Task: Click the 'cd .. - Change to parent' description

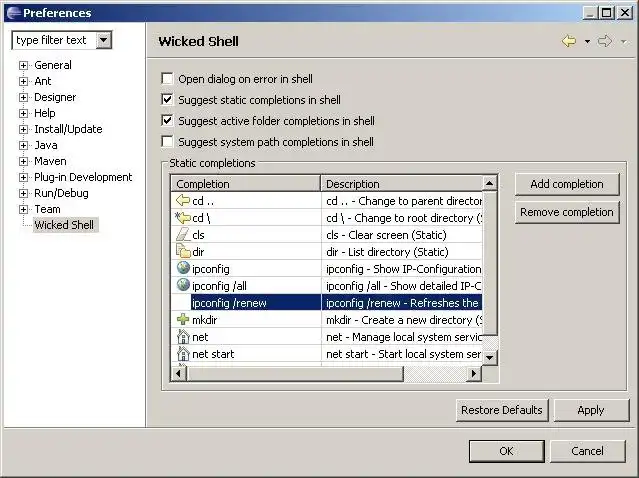Action: (x=404, y=201)
